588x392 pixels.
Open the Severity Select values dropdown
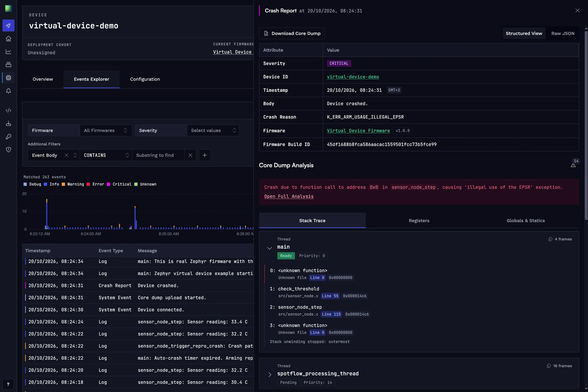click(213, 130)
